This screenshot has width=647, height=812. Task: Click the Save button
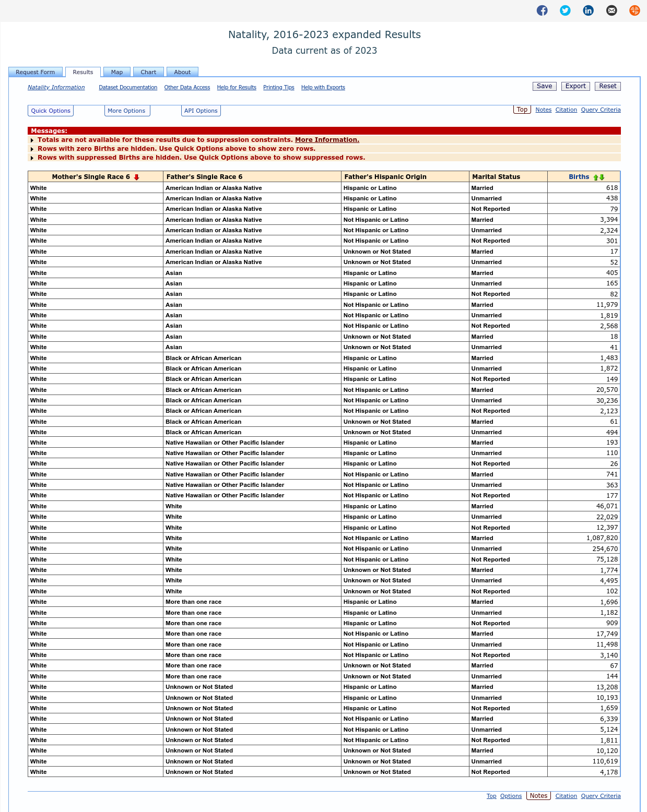tap(544, 86)
